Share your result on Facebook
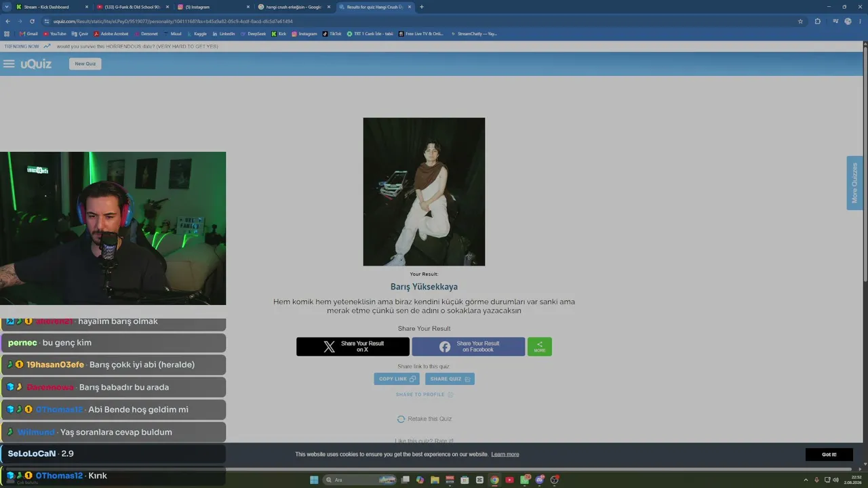This screenshot has height=488, width=868. pyautogui.click(x=469, y=346)
